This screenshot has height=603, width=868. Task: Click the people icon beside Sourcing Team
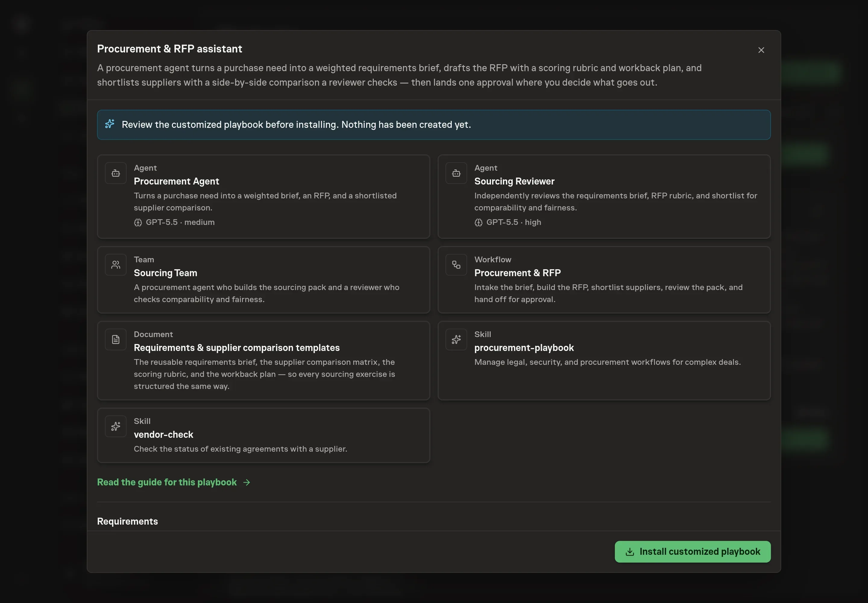115,265
